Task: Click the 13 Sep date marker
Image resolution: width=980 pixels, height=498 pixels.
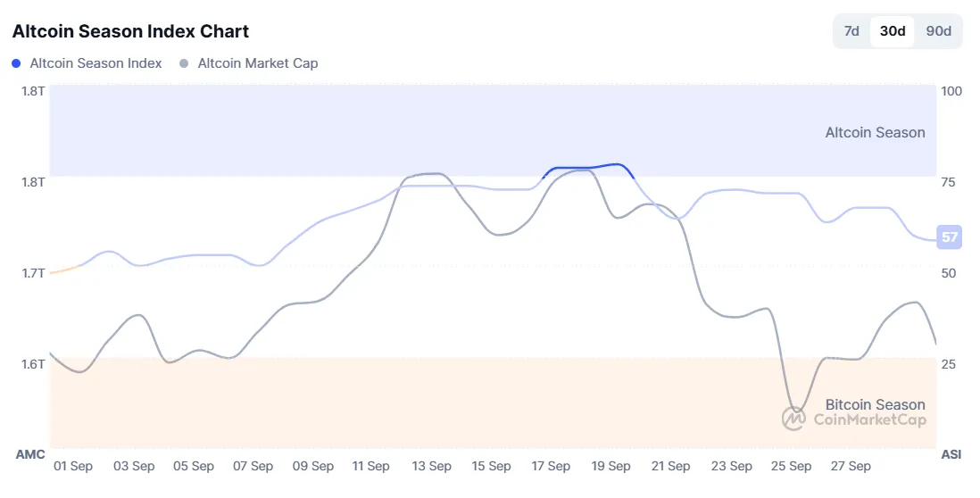Action: [x=432, y=466]
